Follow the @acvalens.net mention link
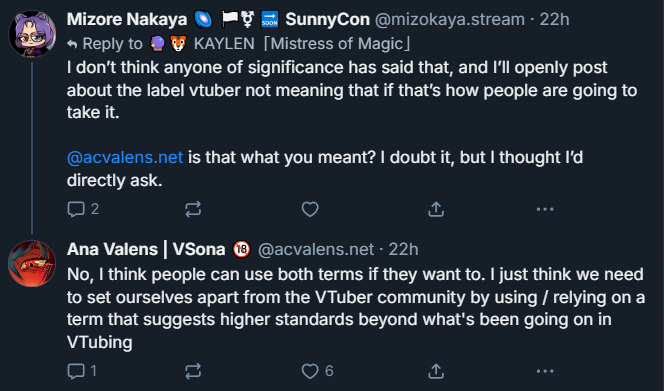664x391 pixels. (125, 157)
